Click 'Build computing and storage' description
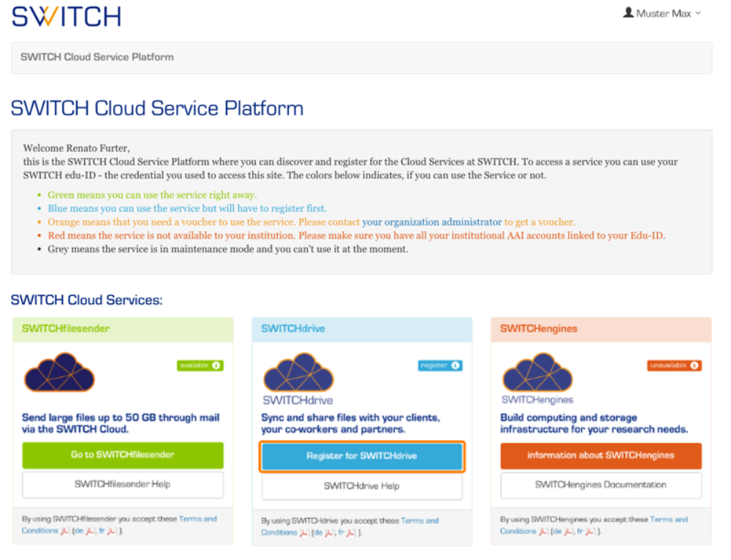731x560 pixels. (x=594, y=423)
